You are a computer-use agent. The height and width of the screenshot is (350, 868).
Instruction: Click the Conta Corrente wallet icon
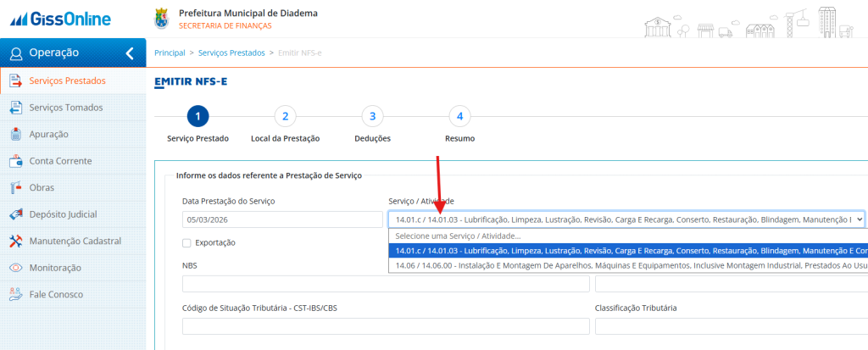(x=14, y=161)
